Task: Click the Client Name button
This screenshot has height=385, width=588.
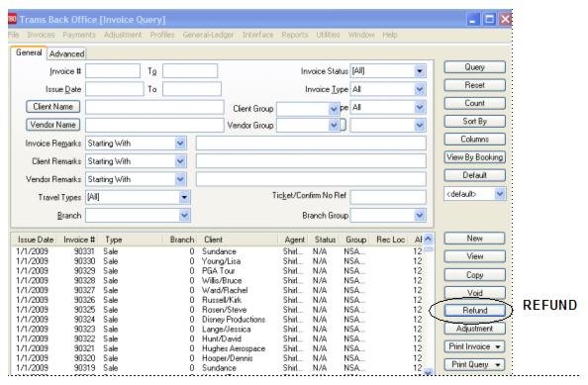Action: [52, 107]
